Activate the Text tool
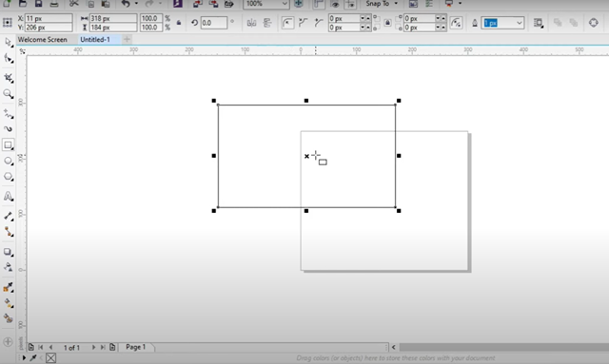This screenshot has width=609, height=364. tap(9, 197)
